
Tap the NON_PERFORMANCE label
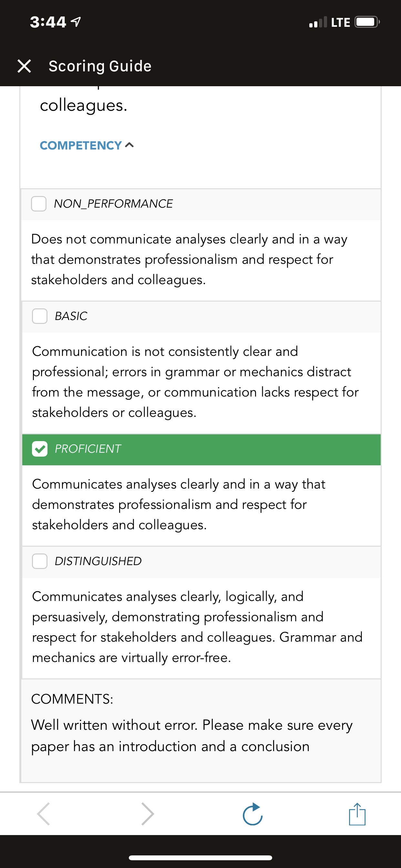113,204
